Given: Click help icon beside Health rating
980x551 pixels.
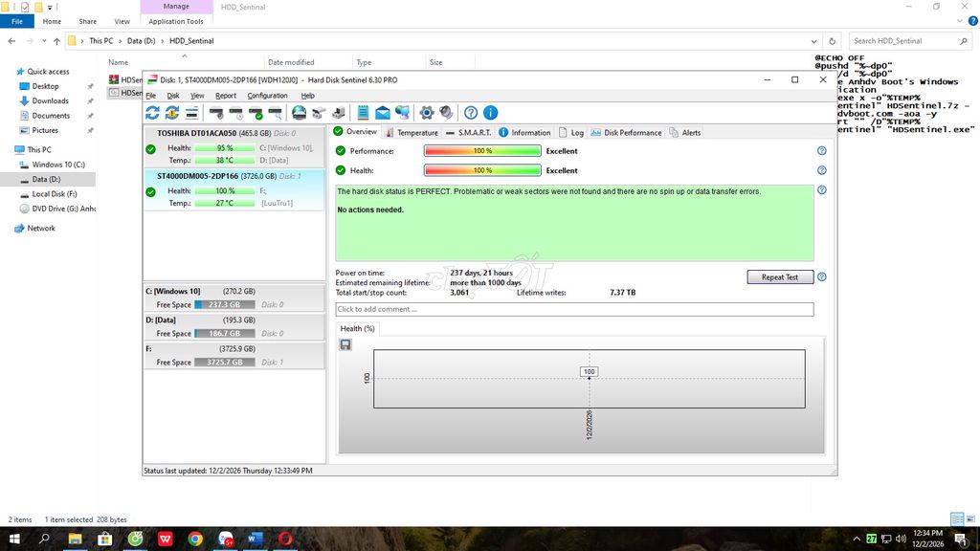Looking at the screenshot, I should click(822, 170).
